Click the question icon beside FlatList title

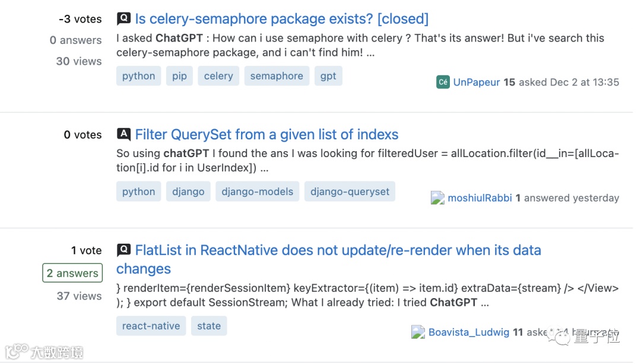[x=123, y=250]
